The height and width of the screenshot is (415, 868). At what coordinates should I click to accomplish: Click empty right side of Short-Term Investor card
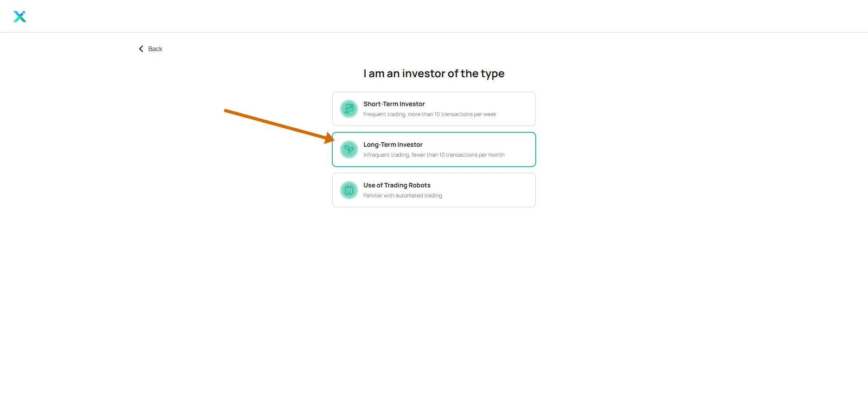[515, 109]
